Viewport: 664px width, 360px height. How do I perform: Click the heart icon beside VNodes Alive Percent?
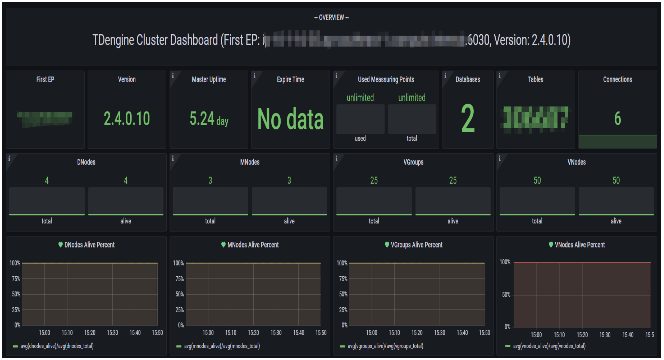(551, 245)
